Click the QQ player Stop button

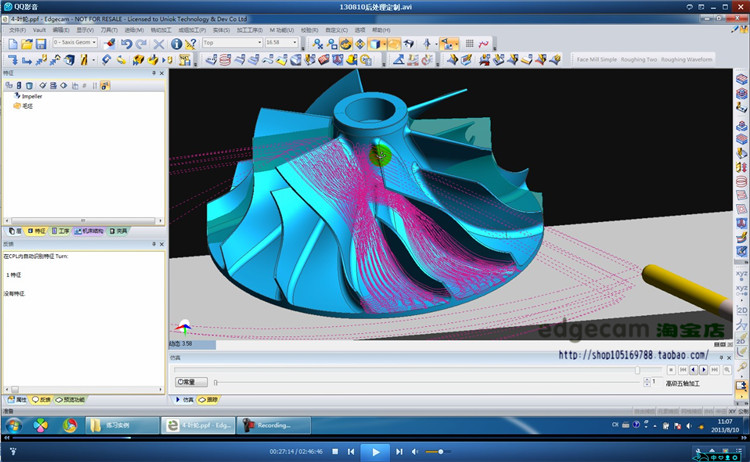(335, 451)
